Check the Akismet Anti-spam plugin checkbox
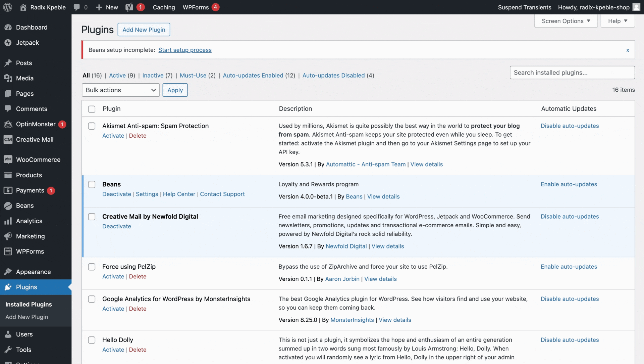Screen dimensions: 644x364 coord(92,126)
